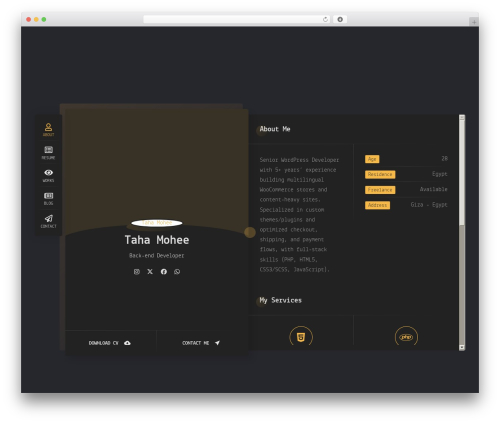Image resolution: width=500 pixels, height=423 pixels.
Task: Click the red window close button
Action: point(29,20)
